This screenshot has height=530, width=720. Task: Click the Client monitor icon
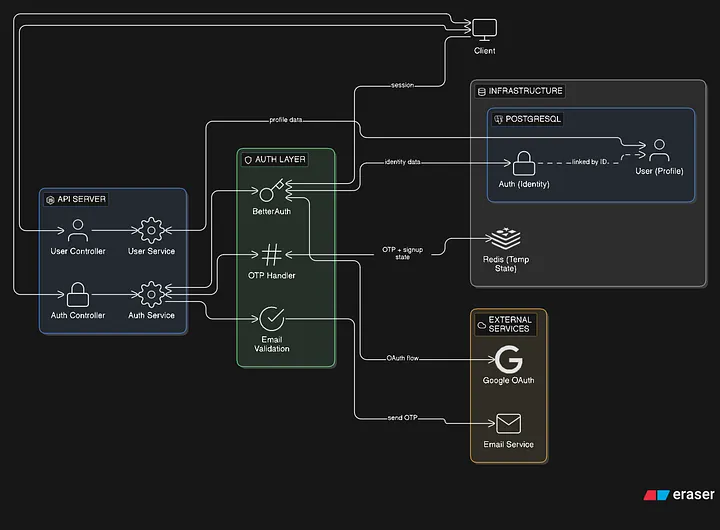484,30
